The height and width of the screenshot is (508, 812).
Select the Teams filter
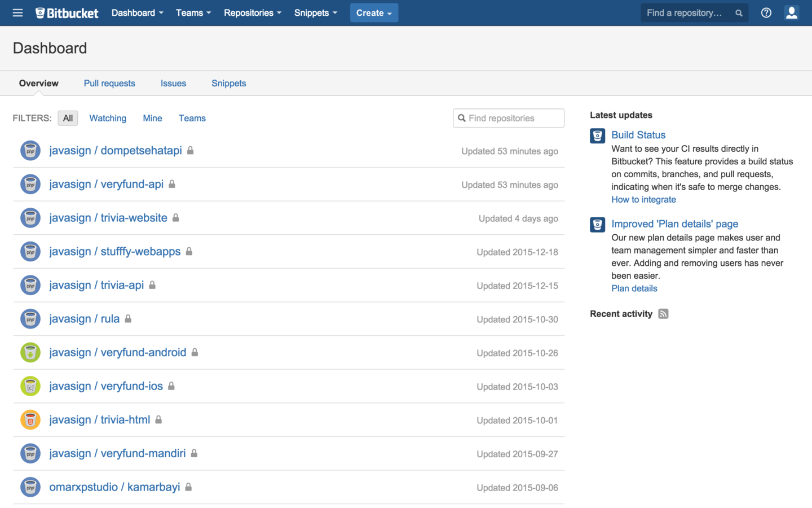coord(192,118)
